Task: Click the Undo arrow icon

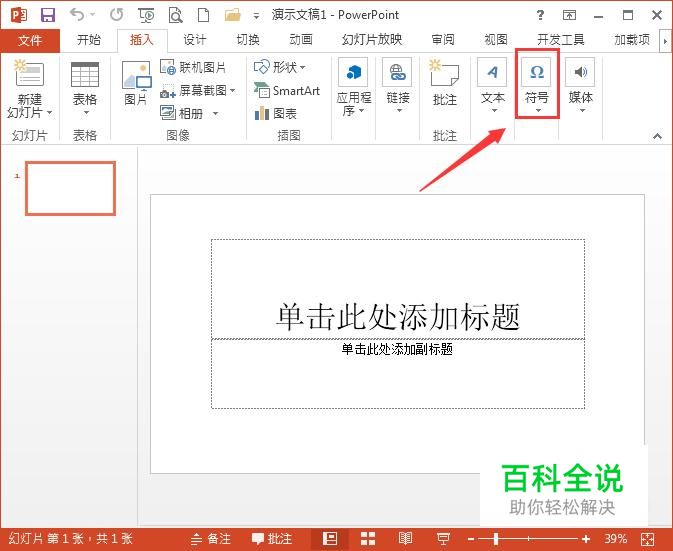Action: pyautogui.click(x=77, y=15)
